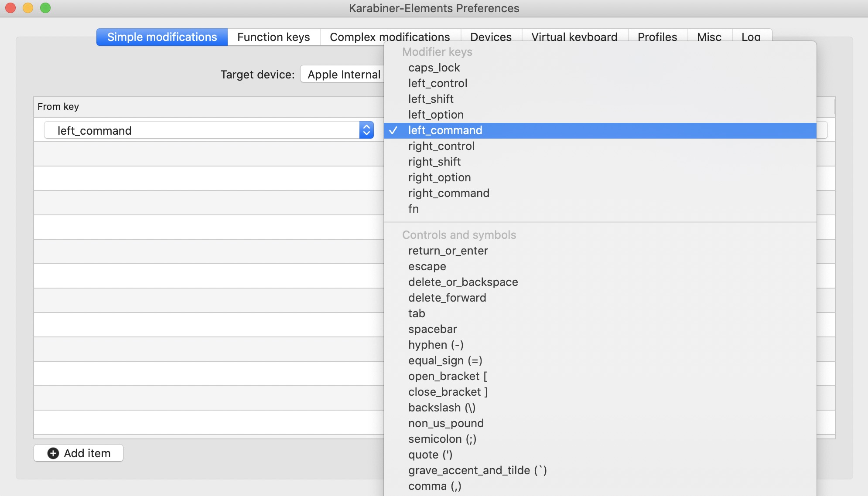Image resolution: width=868 pixels, height=496 pixels.
Task: Click the green zoom window button
Action: [x=45, y=8]
